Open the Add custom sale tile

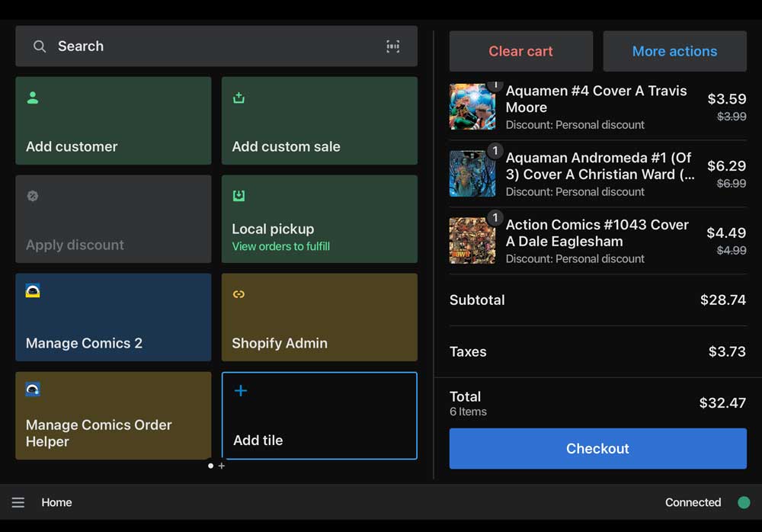(319, 120)
